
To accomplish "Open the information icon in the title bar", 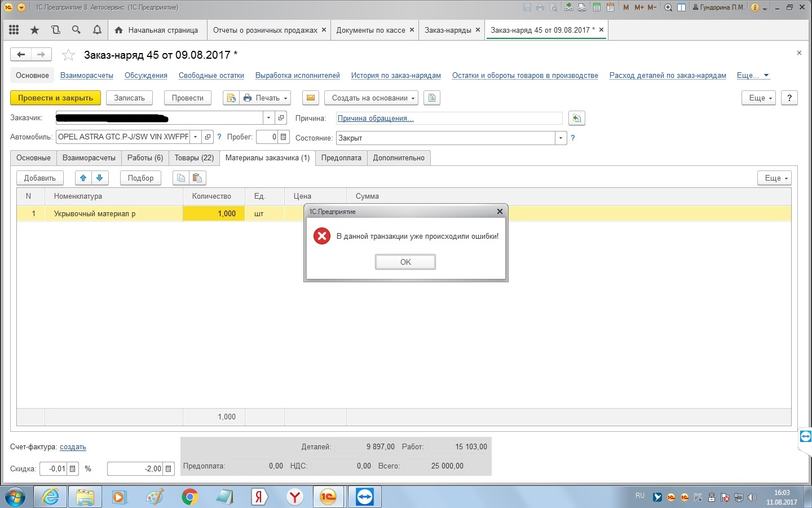I will [x=755, y=7].
